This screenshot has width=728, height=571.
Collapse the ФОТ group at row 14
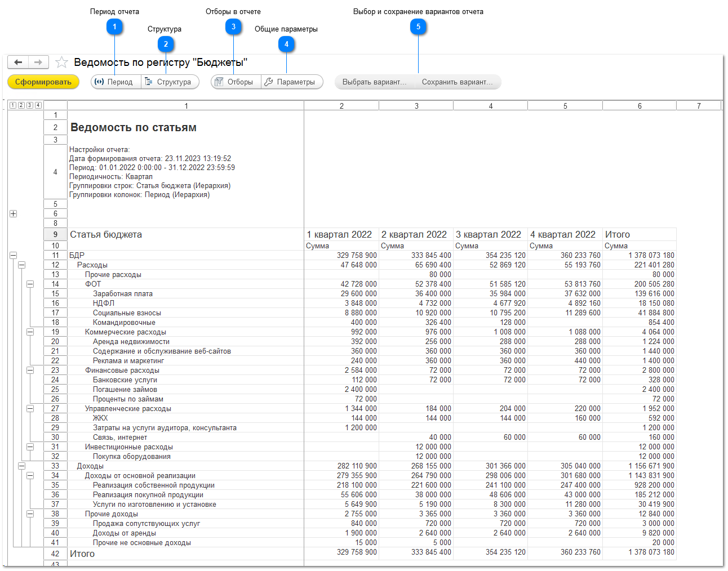point(30,284)
